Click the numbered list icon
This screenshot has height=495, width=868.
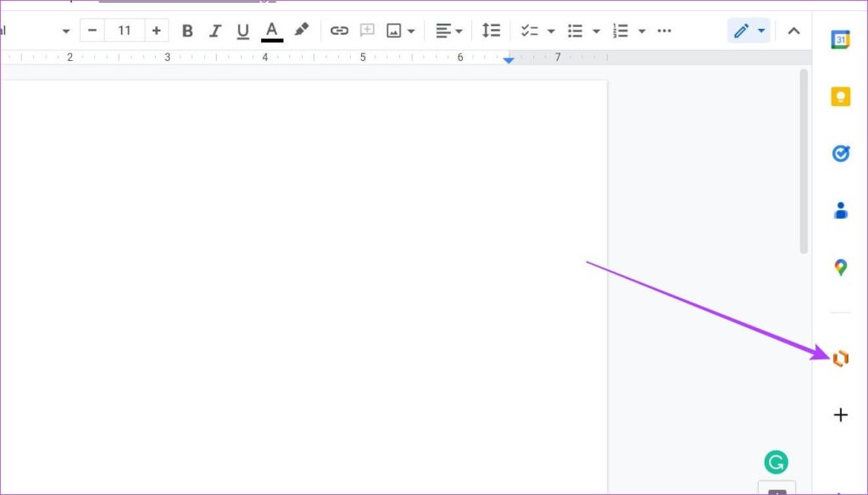[x=620, y=31]
